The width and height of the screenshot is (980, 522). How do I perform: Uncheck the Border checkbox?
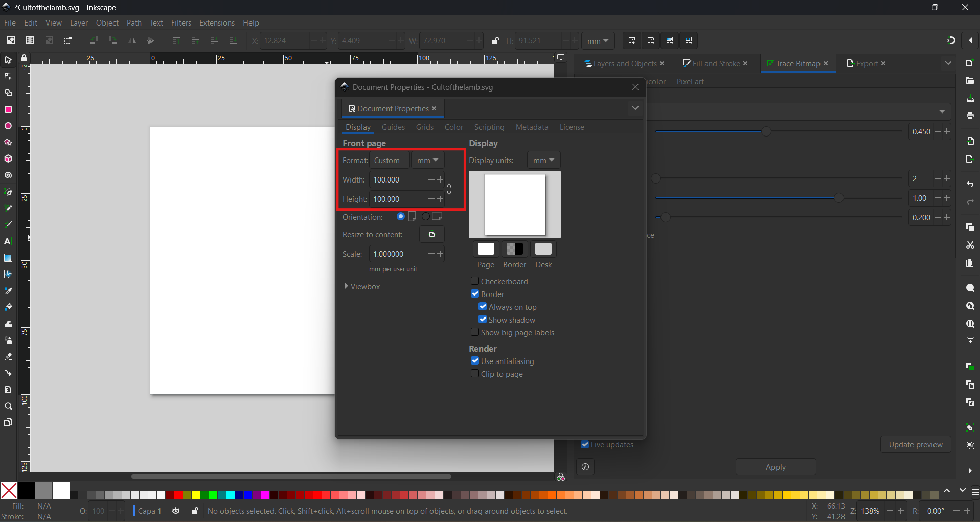tap(475, 294)
